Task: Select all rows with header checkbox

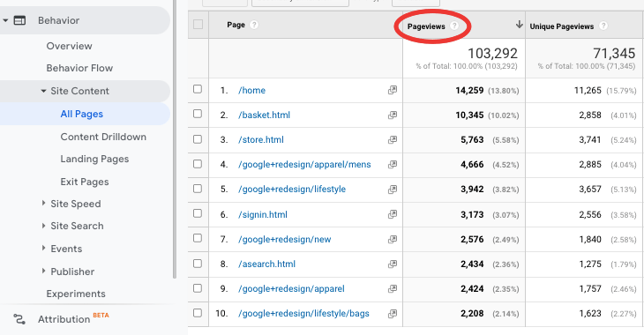Action: coord(198,24)
